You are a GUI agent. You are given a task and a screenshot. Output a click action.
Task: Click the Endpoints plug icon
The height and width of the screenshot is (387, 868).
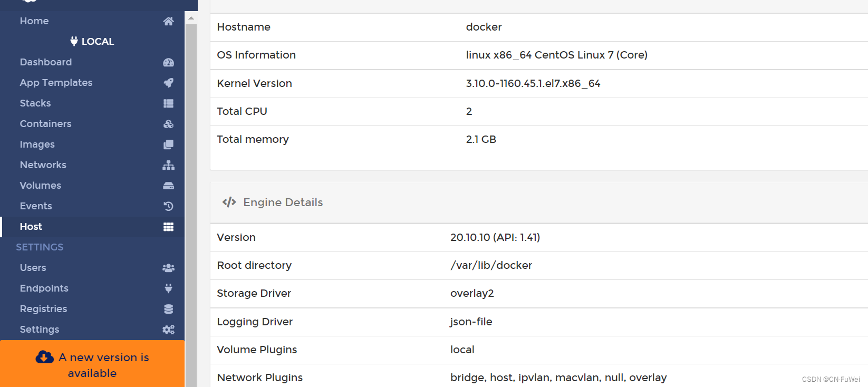168,288
